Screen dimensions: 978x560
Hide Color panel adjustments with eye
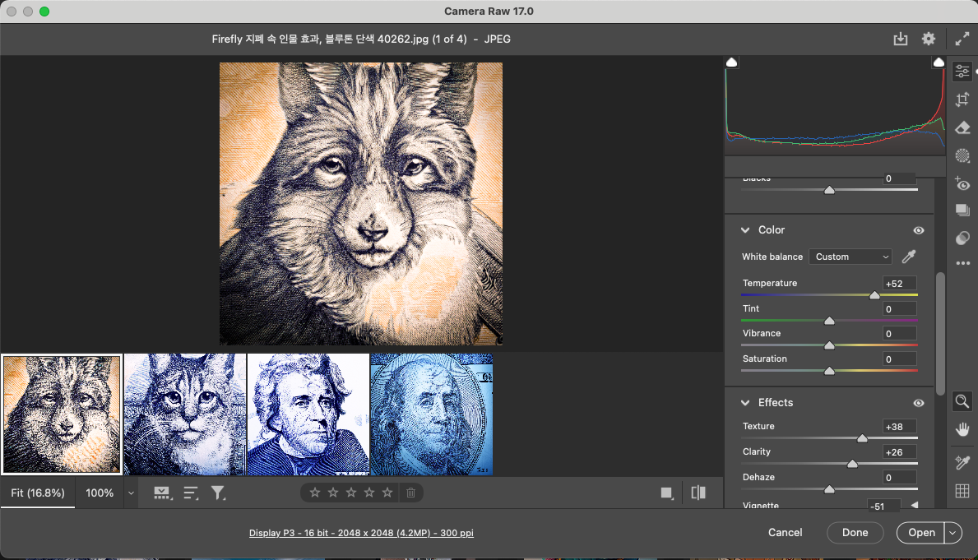(x=919, y=230)
